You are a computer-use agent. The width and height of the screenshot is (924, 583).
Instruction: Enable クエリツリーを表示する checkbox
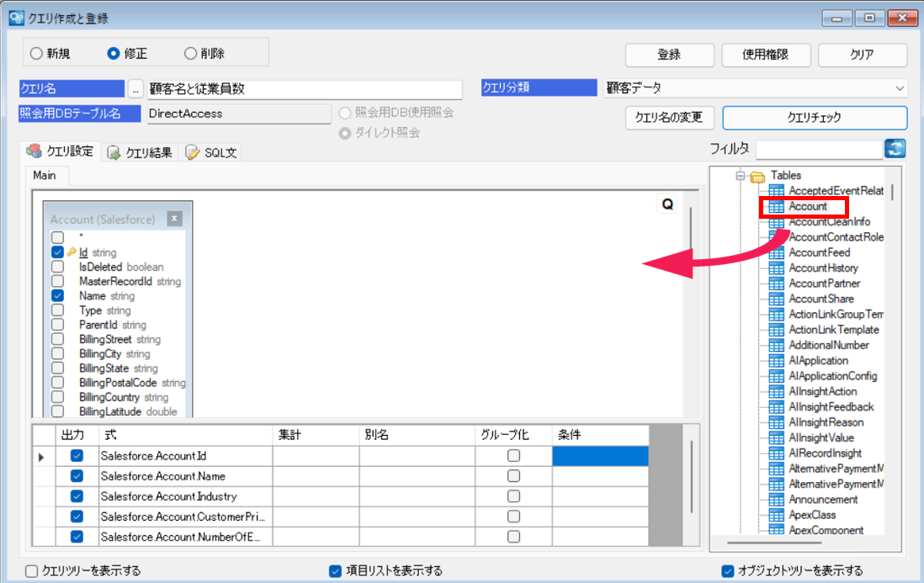coord(32,570)
